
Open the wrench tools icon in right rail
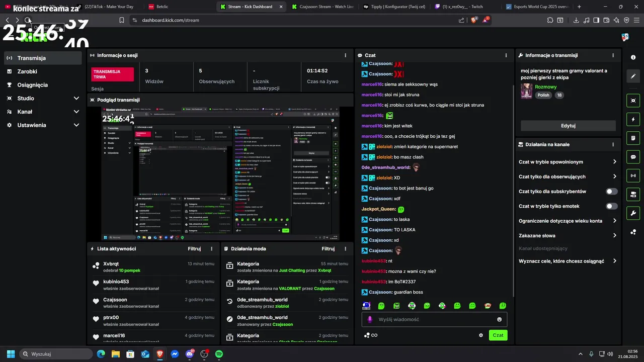tap(633, 213)
